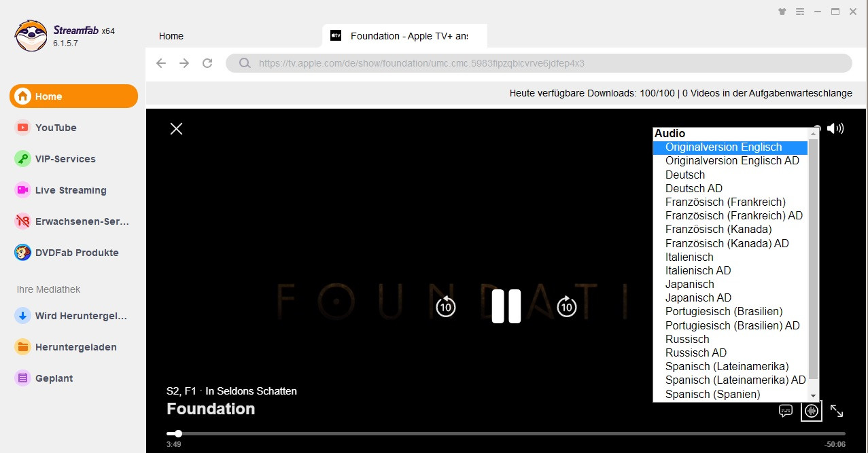
Task: Click the Geplant list icon
Action: (x=23, y=378)
